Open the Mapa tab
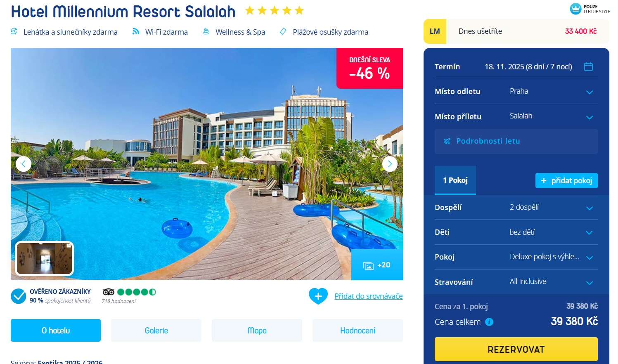Screen dimensions: 618x364 point(257,330)
